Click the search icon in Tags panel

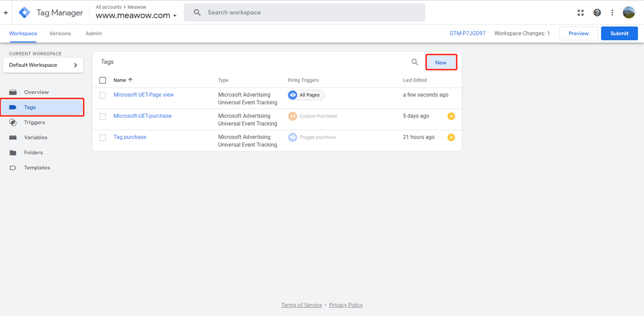(415, 62)
